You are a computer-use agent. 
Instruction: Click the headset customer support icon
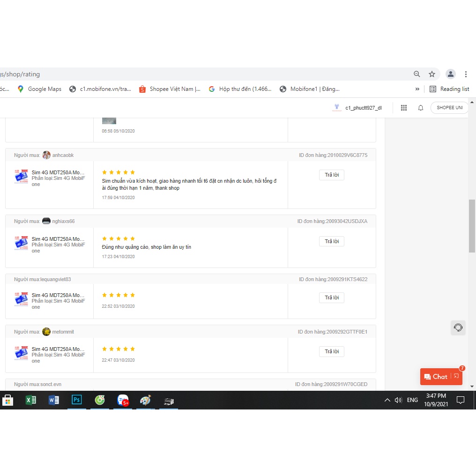click(458, 327)
